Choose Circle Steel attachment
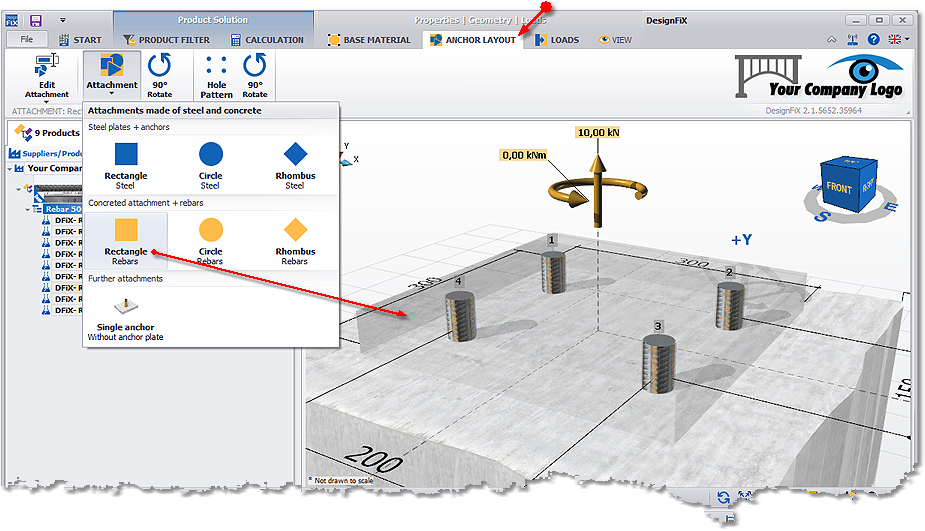 tap(211, 166)
